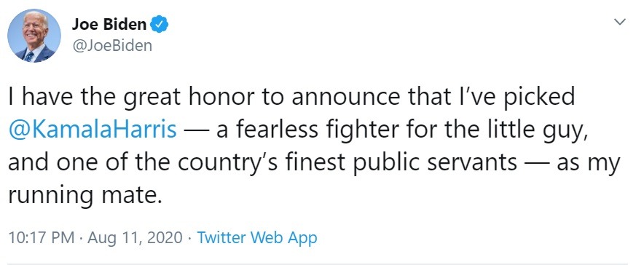This screenshot has width=644, height=265.
Task: Expand the tweet options chevron
Action: click(620, 22)
